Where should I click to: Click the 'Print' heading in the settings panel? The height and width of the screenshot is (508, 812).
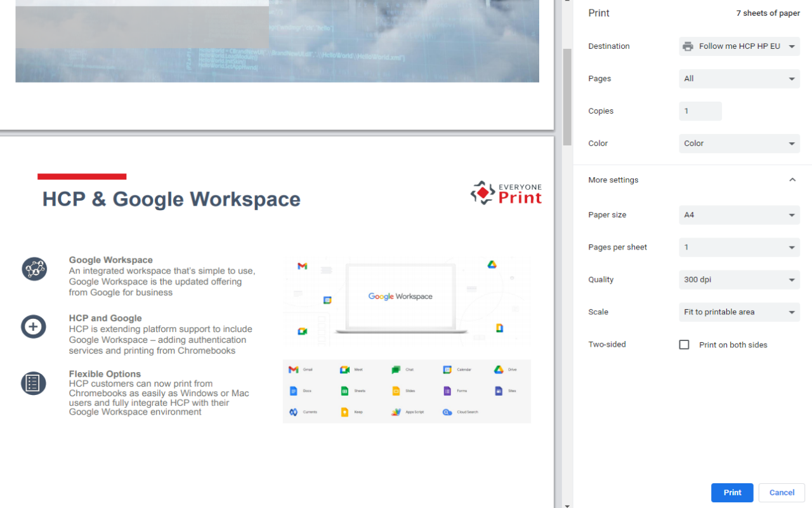pyautogui.click(x=599, y=13)
